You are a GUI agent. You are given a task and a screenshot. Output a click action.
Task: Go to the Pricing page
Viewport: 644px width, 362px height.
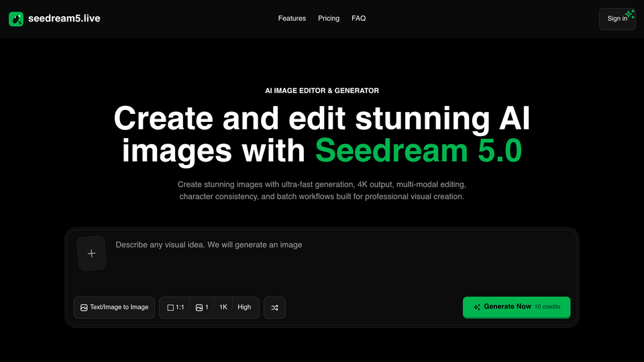[x=329, y=19]
